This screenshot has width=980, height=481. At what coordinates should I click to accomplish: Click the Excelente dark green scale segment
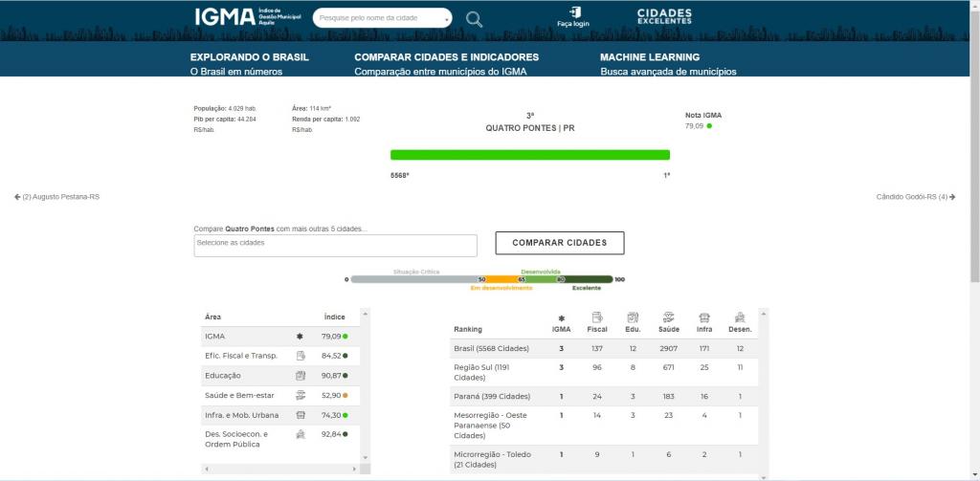tap(587, 279)
